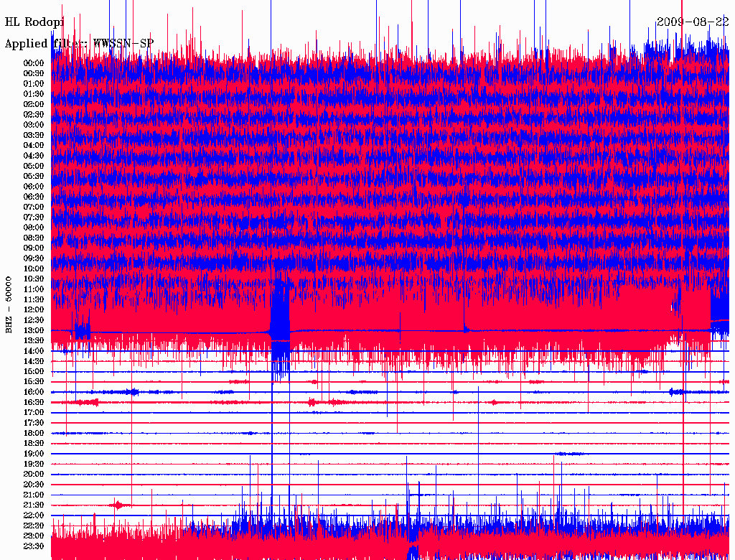Click the 21:30 time label
This screenshot has height=560, width=735.
click(x=33, y=505)
